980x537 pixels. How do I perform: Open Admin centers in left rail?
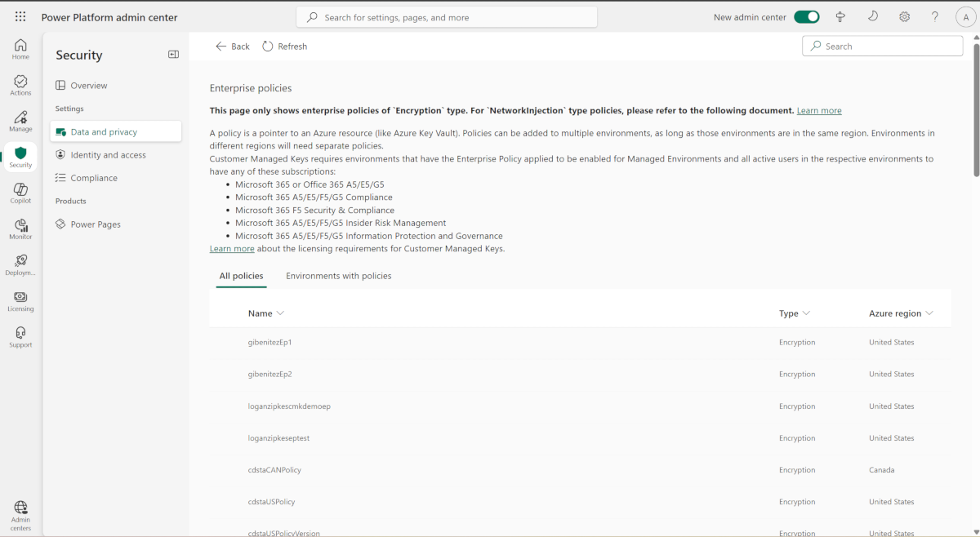(x=20, y=516)
